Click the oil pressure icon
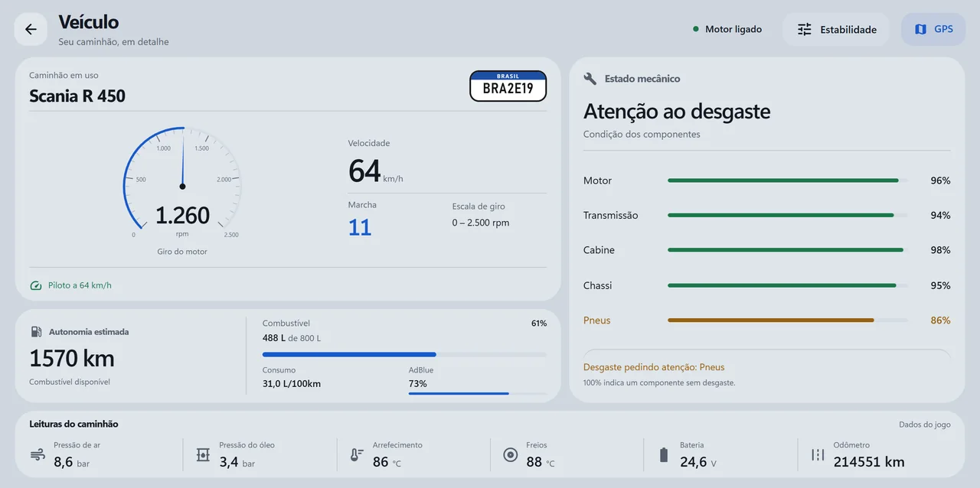The height and width of the screenshot is (488, 980). tap(203, 454)
